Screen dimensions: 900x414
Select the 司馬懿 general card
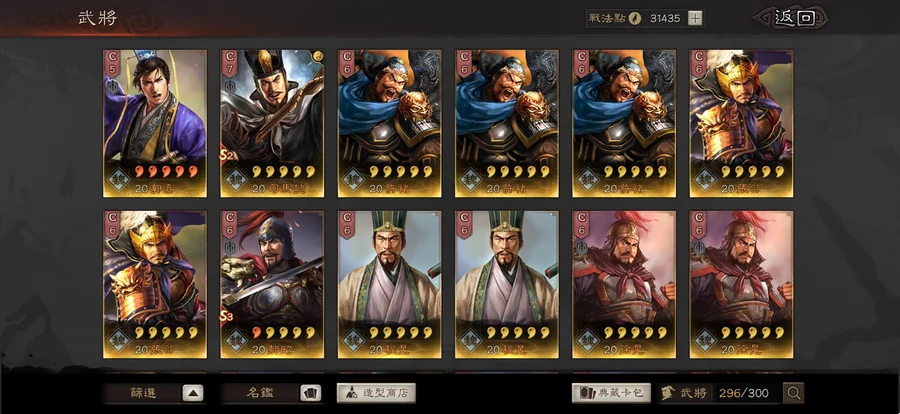tap(272, 123)
